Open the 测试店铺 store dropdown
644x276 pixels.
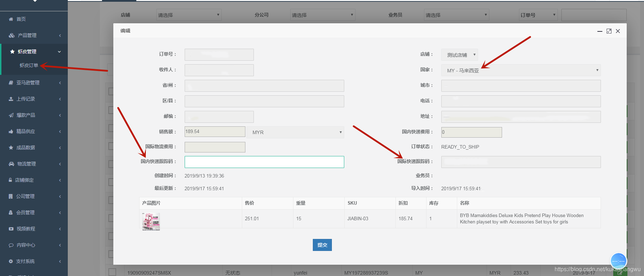(x=460, y=55)
